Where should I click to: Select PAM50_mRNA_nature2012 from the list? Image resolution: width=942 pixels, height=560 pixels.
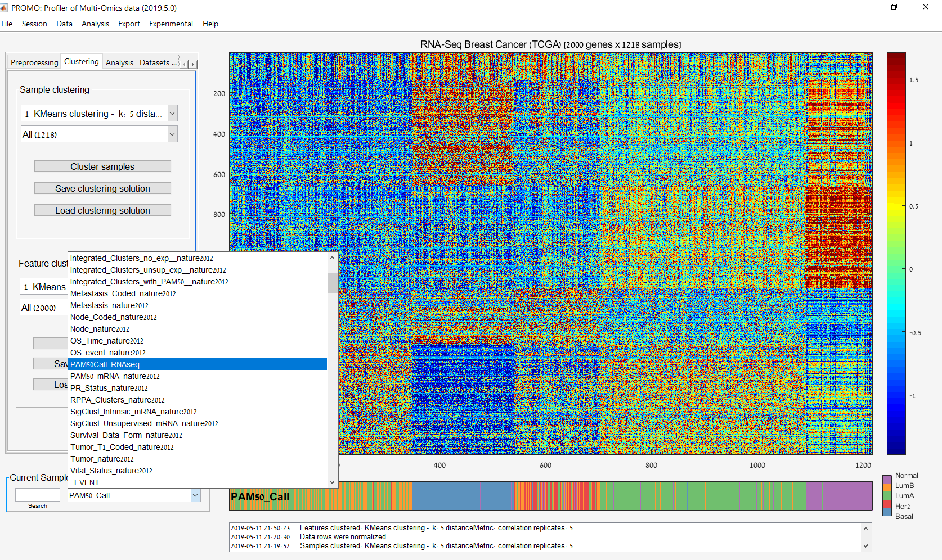pos(115,376)
